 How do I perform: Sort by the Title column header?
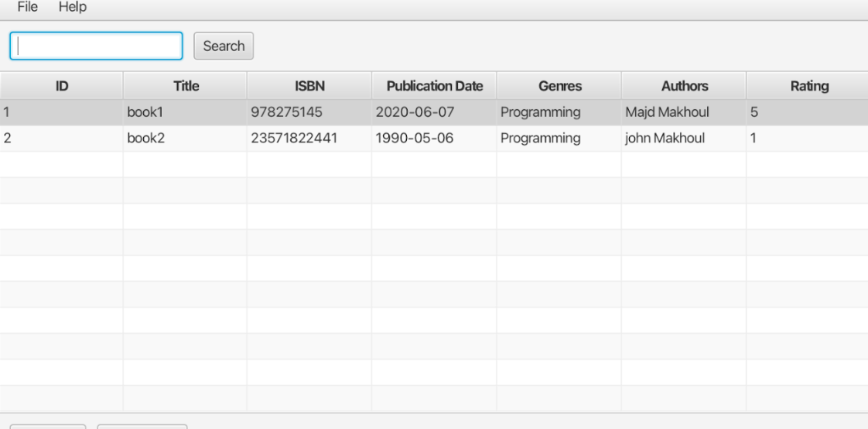[185, 87]
